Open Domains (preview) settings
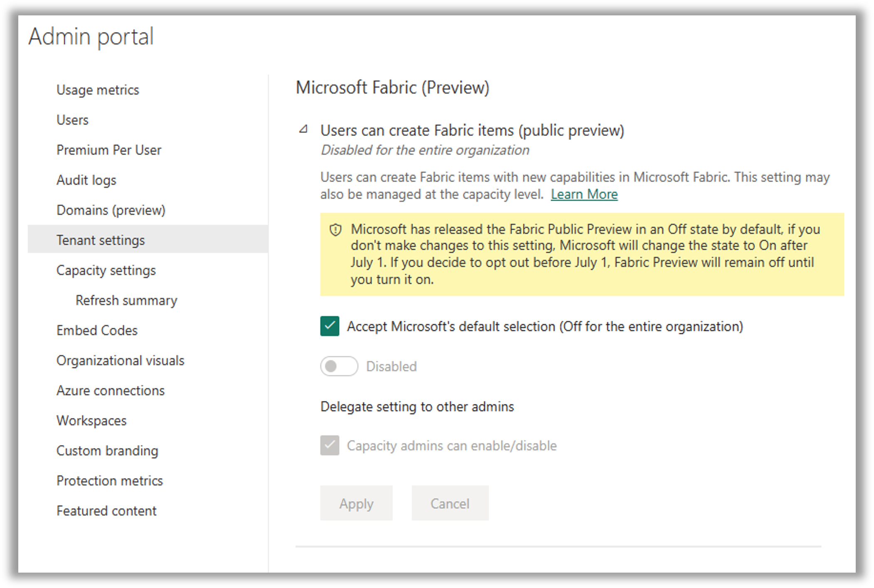The width and height of the screenshot is (874, 588). [x=111, y=210]
